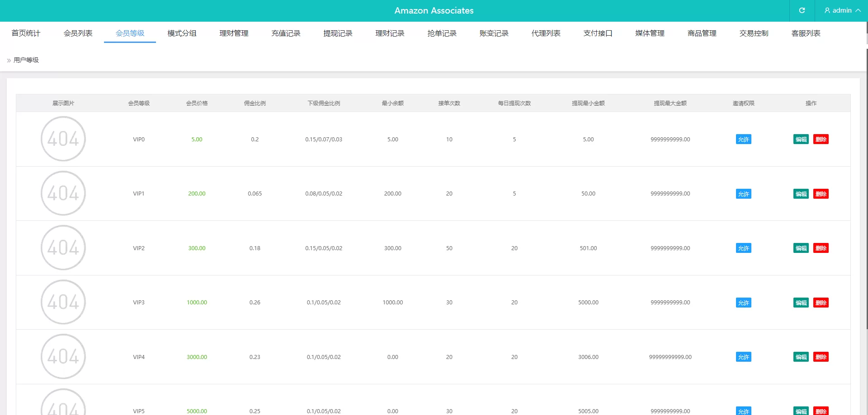
Task: Click the page vertical scrollbar
Action: [x=866, y=181]
